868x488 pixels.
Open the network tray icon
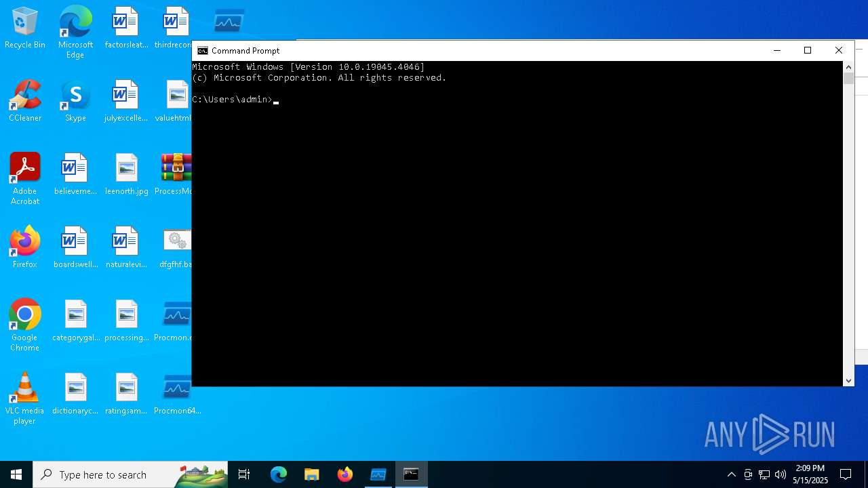(764, 474)
